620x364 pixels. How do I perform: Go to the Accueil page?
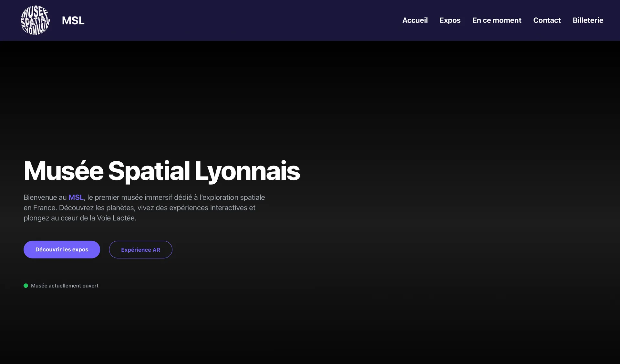415,20
